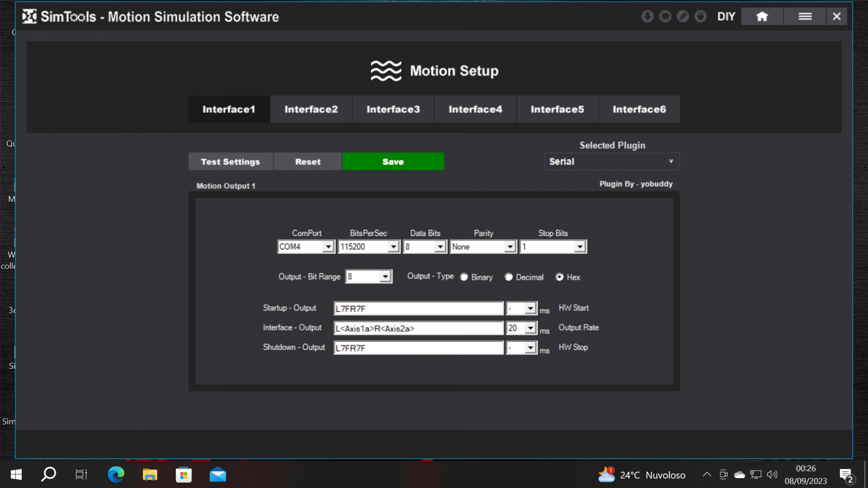Click the starburst status icon in header
Viewport: 868px width, 488px height.
pos(665,16)
